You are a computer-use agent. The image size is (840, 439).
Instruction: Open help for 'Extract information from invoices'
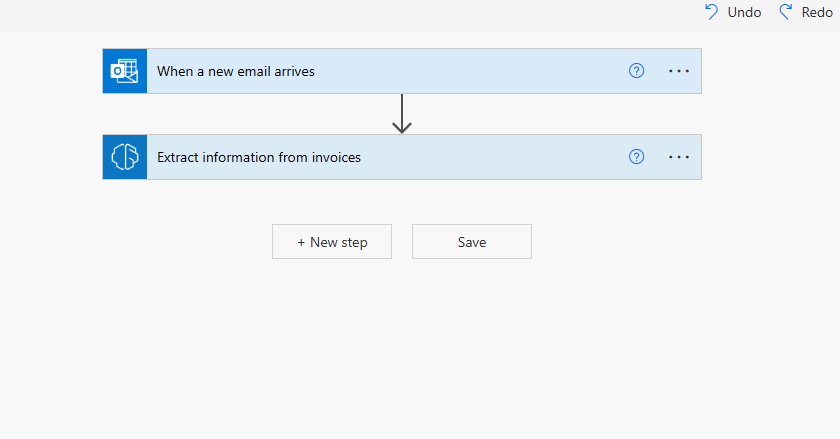pos(637,157)
